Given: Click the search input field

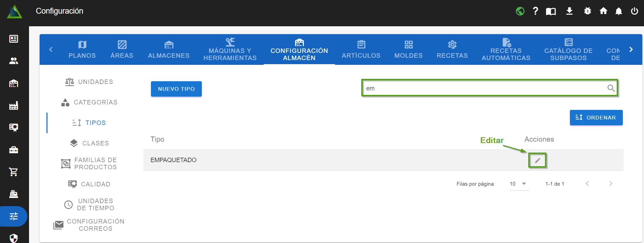Looking at the screenshot, I should point(481,88).
